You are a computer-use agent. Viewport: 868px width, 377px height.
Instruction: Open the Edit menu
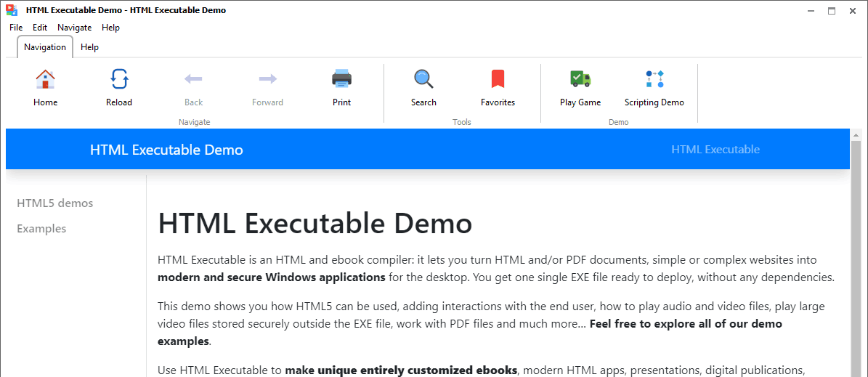tap(40, 28)
